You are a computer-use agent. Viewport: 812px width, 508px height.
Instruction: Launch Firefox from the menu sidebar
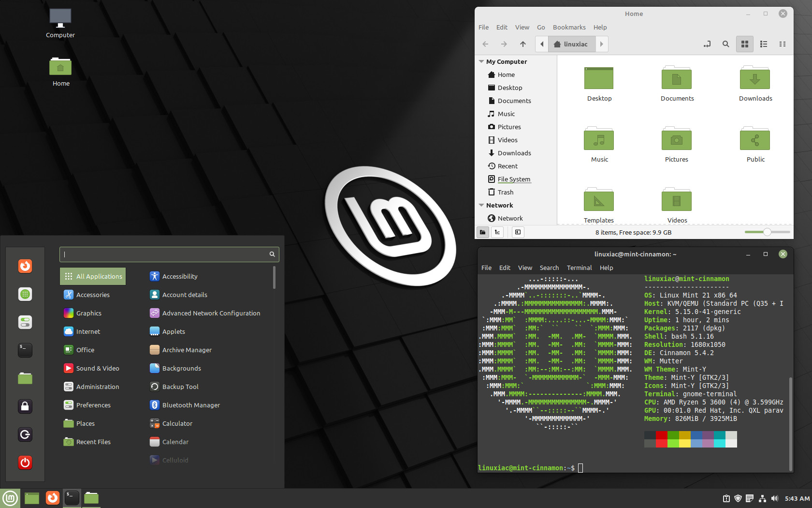(25, 266)
